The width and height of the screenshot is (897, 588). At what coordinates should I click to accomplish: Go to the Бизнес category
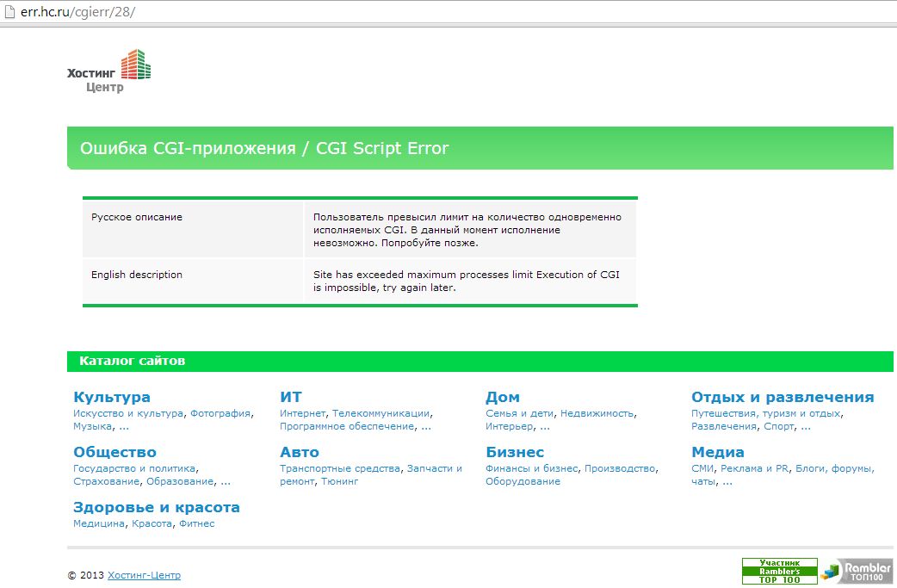[x=515, y=452]
